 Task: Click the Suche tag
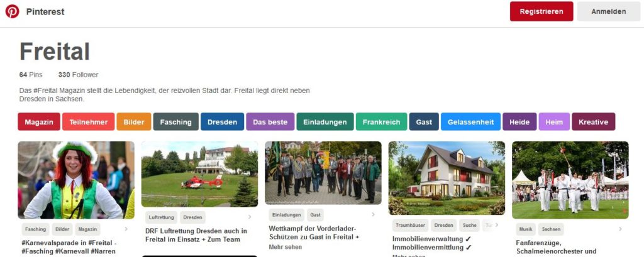[x=469, y=225]
